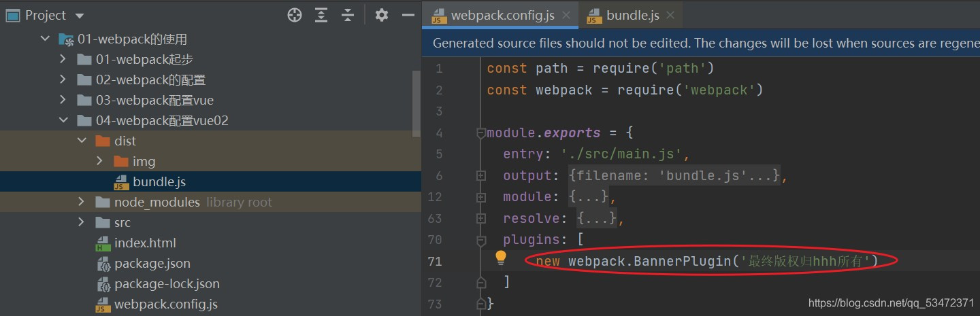This screenshot has width=980, height=316.
Task: Select bundle.js in the project tree
Action: [159, 181]
